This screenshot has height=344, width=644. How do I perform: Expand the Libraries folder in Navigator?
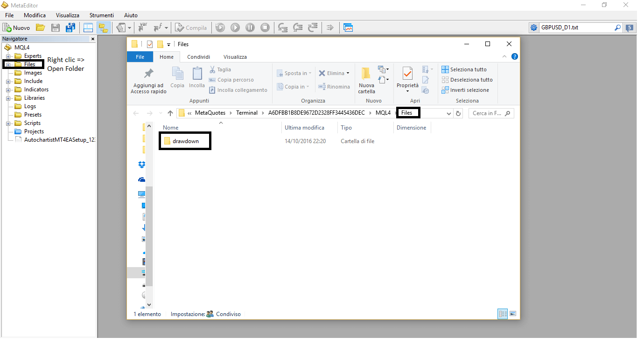click(8, 98)
